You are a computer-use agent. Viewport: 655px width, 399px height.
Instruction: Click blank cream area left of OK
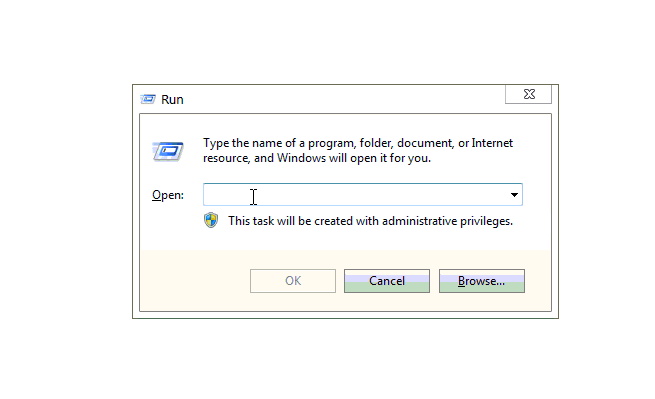[194, 281]
